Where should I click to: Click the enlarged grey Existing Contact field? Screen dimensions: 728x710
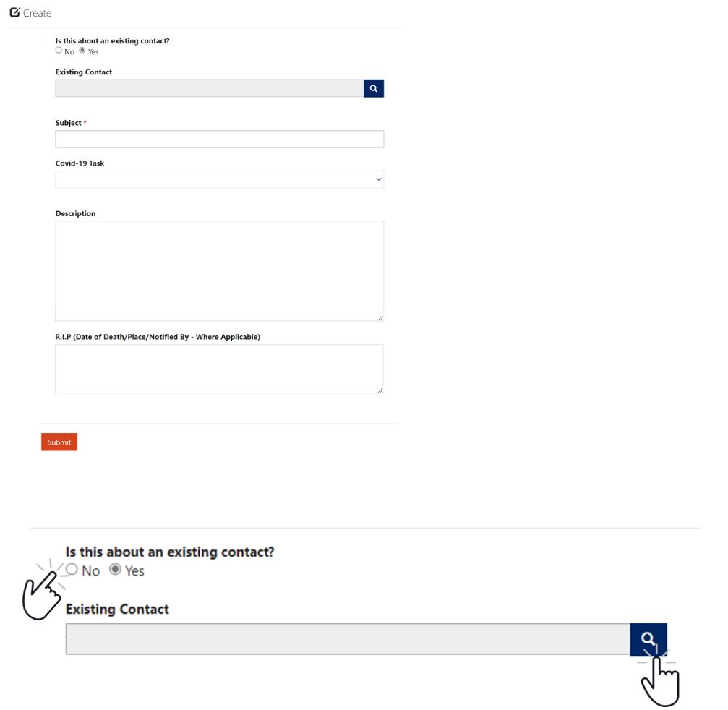348,639
